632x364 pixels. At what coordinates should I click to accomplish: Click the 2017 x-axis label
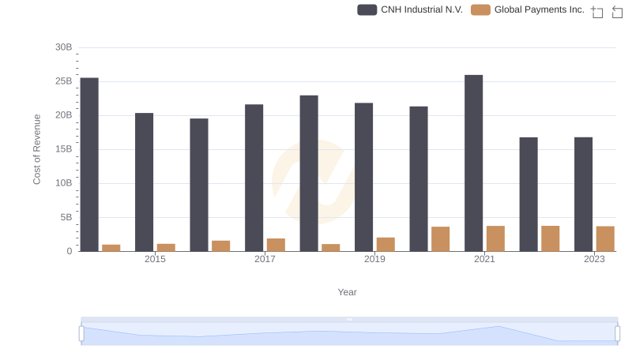pyautogui.click(x=265, y=259)
